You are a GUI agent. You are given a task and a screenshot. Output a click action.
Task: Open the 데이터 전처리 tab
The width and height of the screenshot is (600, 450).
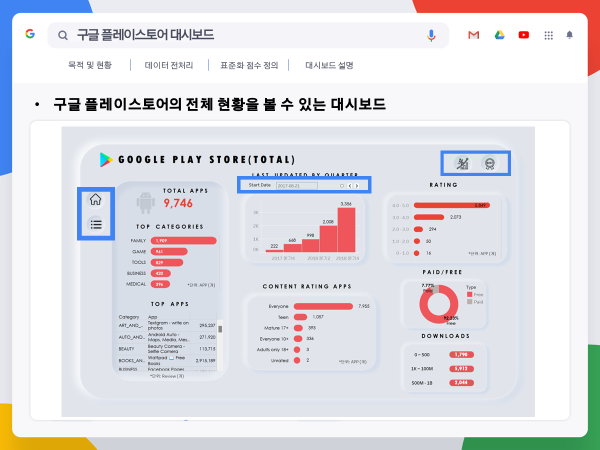pyautogui.click(x=169, y=65)
